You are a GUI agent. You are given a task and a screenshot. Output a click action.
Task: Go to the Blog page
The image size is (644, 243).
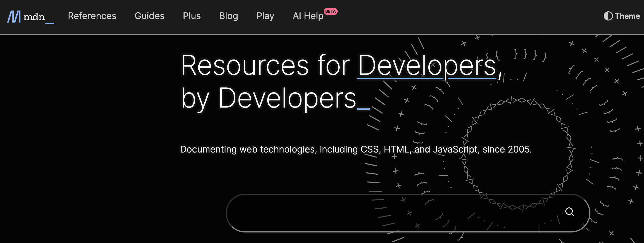click(229, 16)
